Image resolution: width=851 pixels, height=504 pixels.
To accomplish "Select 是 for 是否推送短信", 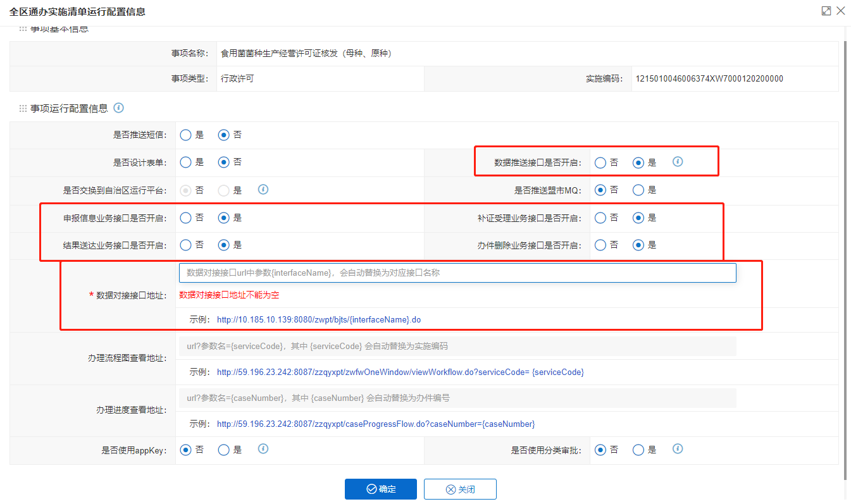I will click(x=186, y=135).
